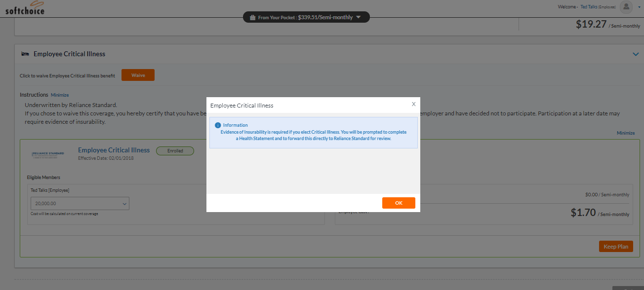Viewport: 644px width, 290px height.
Task: Close the dialog with the X
Action: 413,104
